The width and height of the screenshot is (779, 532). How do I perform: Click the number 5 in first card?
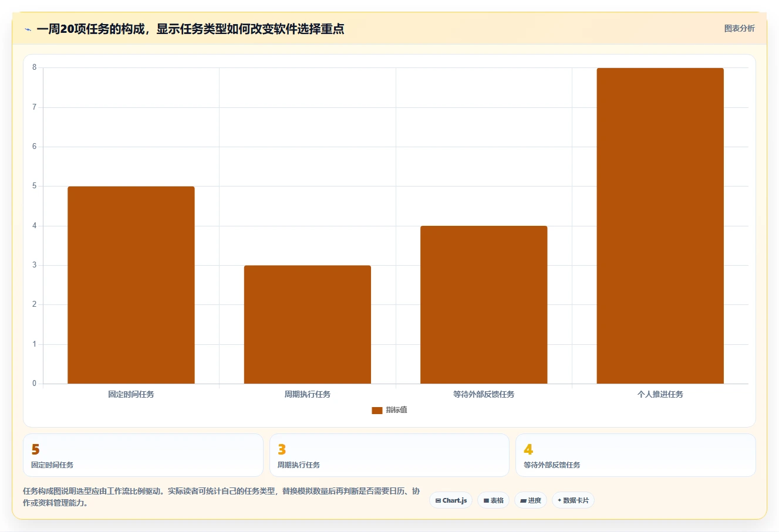(x=35, y=449)
